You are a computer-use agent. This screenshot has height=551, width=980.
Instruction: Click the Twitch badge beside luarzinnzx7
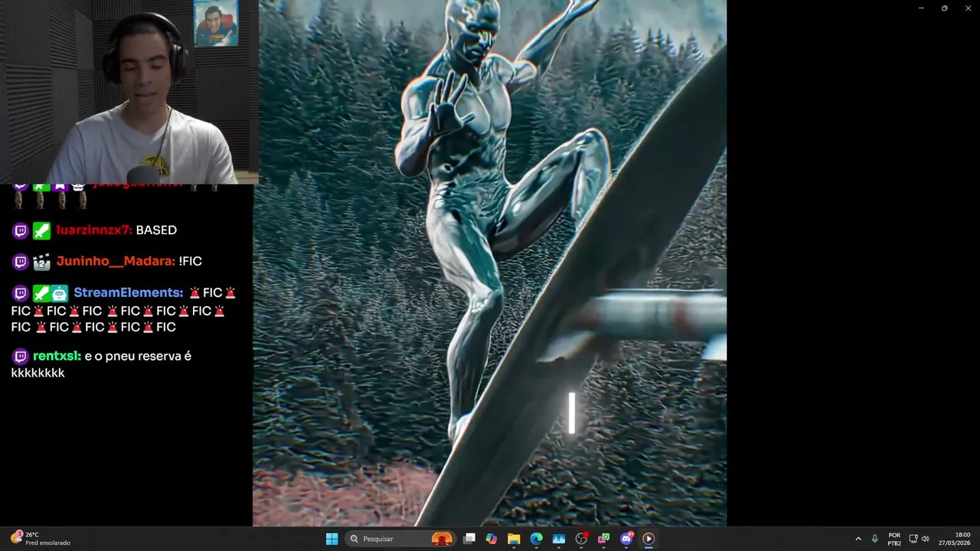coord(21,230)
